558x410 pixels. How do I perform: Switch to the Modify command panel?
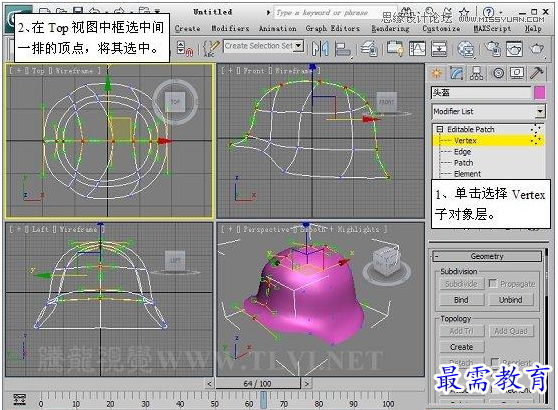coord(456,73)
